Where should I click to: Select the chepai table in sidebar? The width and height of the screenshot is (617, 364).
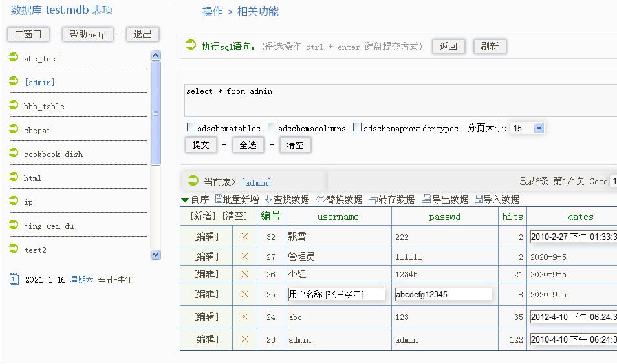[37, 131]
